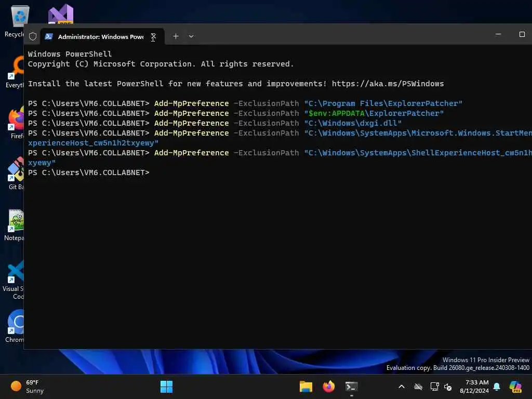Open the https://aka.ms/PSWindows link

tap(388, 84)
